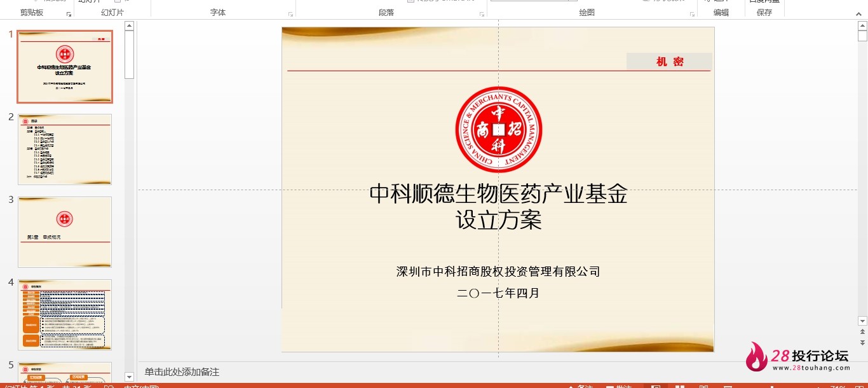Show slide 4 thumbnail
This screenshot has width=868, height=388.
pos(65,315)
